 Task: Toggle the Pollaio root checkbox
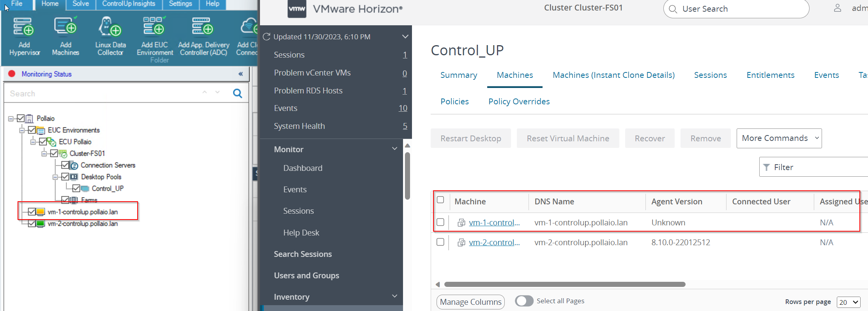(21, 118)
